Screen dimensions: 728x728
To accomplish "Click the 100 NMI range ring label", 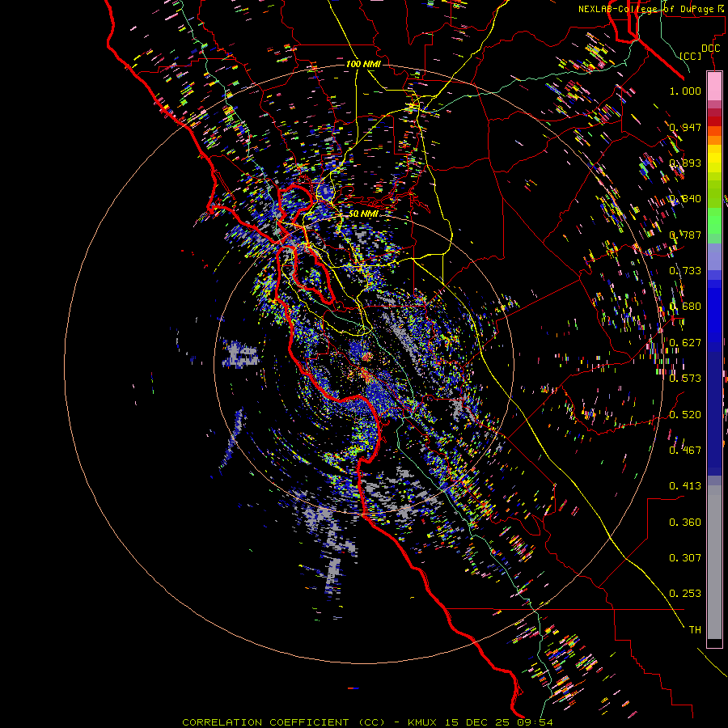I will 363,64.
